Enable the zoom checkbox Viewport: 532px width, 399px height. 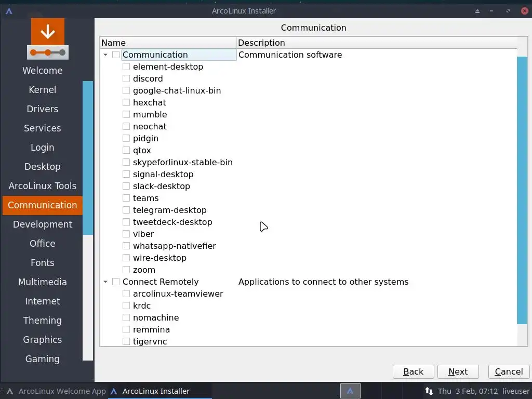click(126, 270)
